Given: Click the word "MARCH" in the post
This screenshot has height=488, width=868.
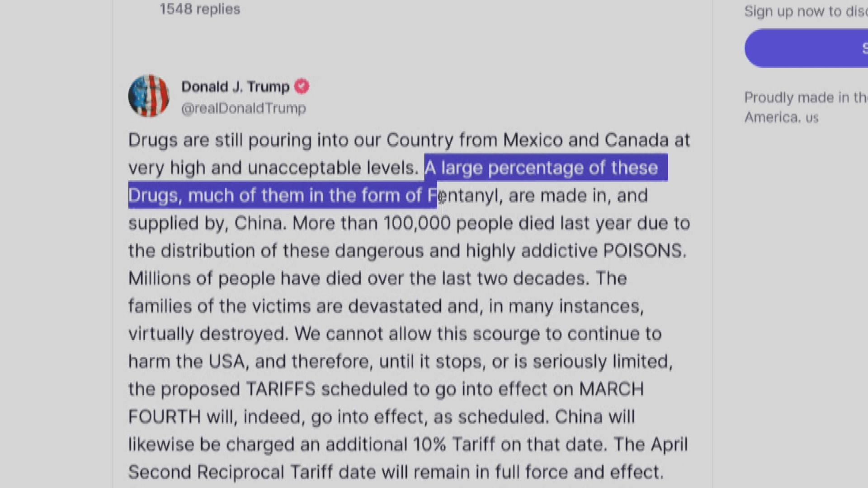Looking at the screenshot, I should click(611, 389).
